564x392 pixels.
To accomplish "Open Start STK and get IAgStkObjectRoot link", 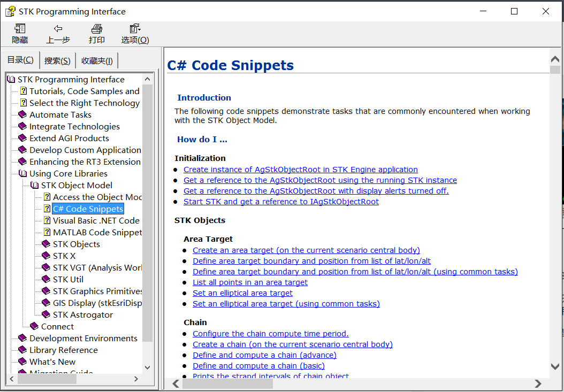I will 281,202.
